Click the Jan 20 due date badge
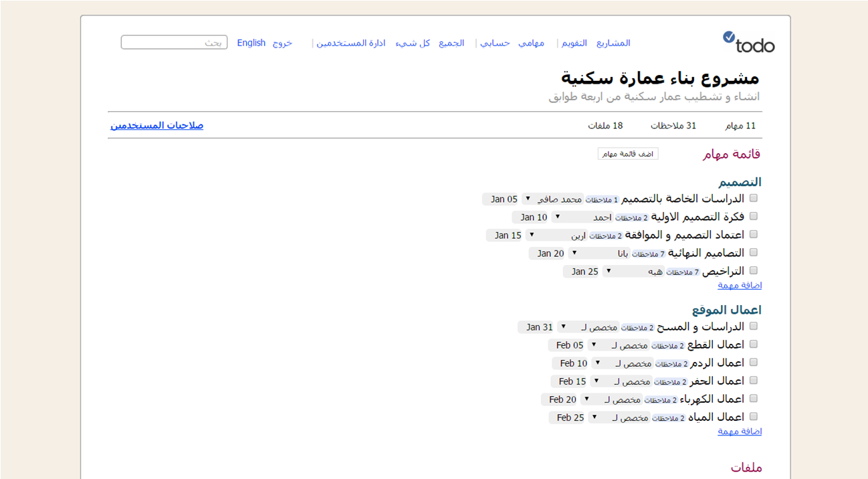 point(550,254)
